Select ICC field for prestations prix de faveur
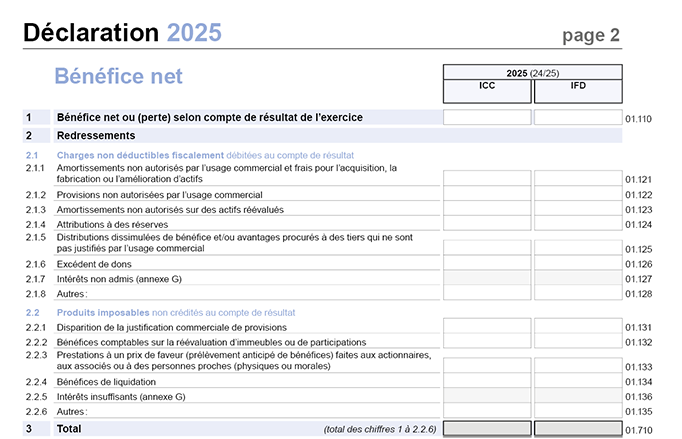Image resolution: width=682 pixels, height=439 pixels. 487,366
